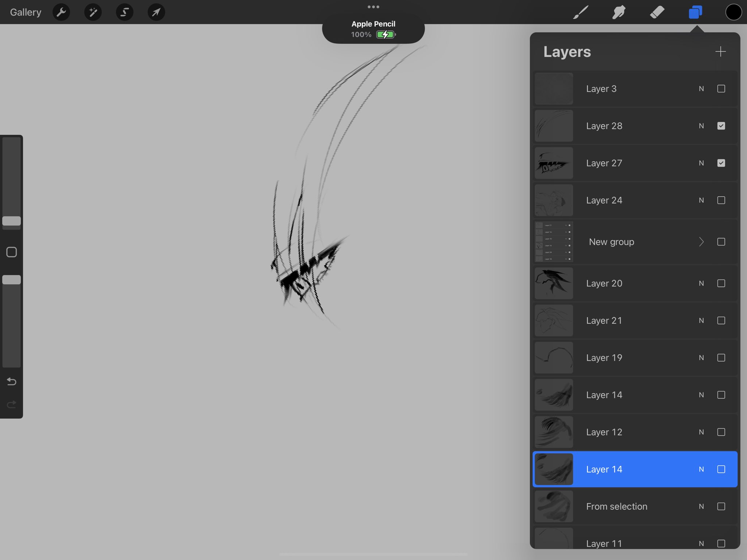Activate the Selection tool
Viewport: 747px width, 560px height.
(x=124, y=12)
